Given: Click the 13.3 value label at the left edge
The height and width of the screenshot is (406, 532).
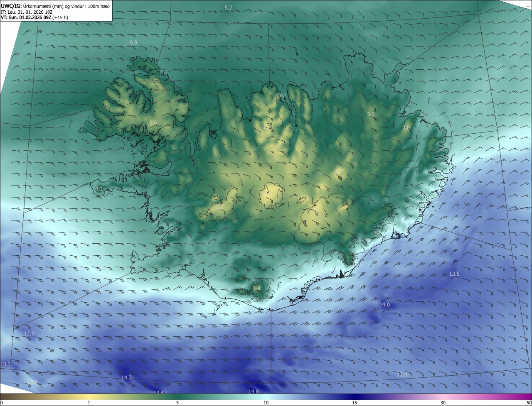Looking at the screenshot, I should (5, 364).
